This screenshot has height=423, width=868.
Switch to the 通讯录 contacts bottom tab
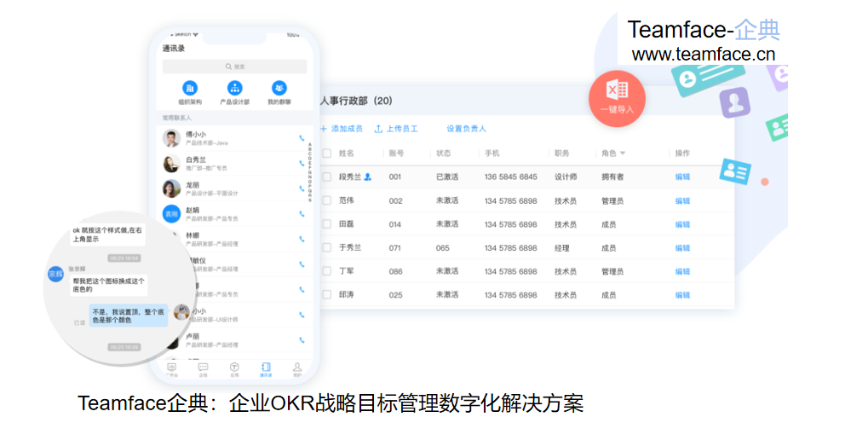[266, 370]
